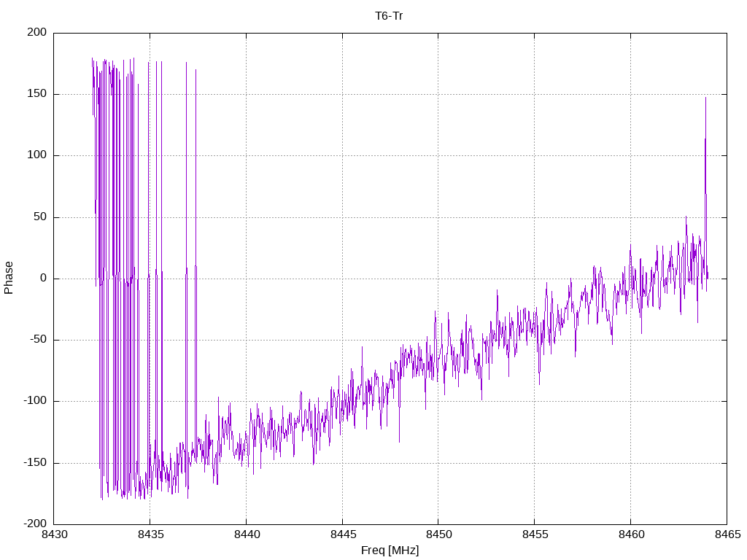Select the 150 y-axis tick label
747x560 pixels.
coord(37,94)
